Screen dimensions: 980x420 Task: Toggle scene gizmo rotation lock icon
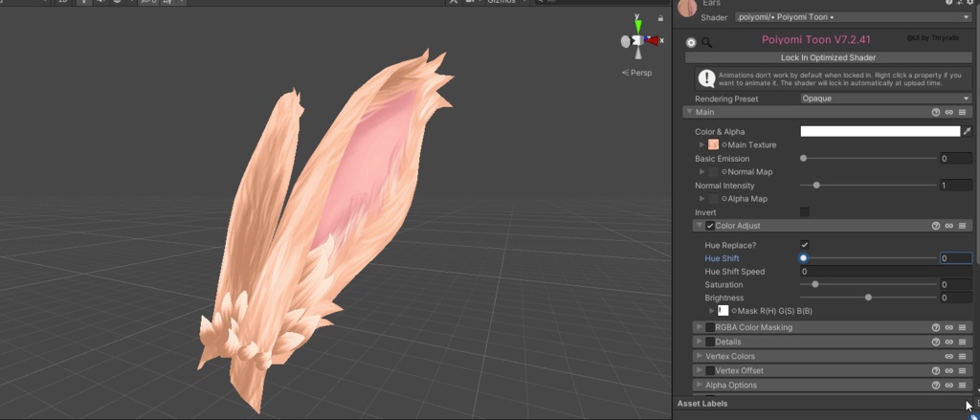[x=660, y=18]
